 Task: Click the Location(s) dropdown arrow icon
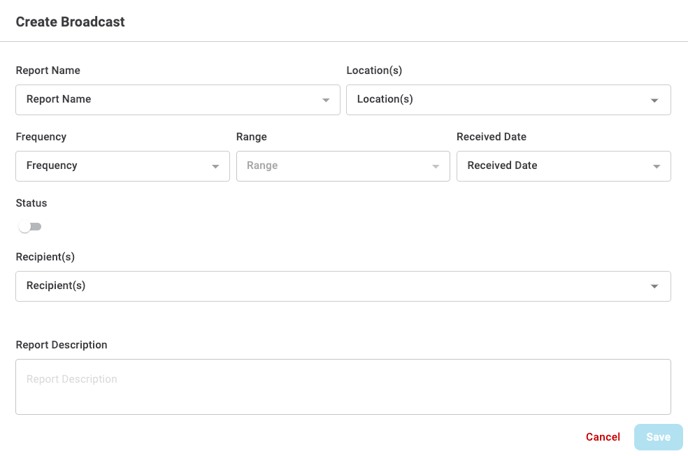click(x=655, y=100)
